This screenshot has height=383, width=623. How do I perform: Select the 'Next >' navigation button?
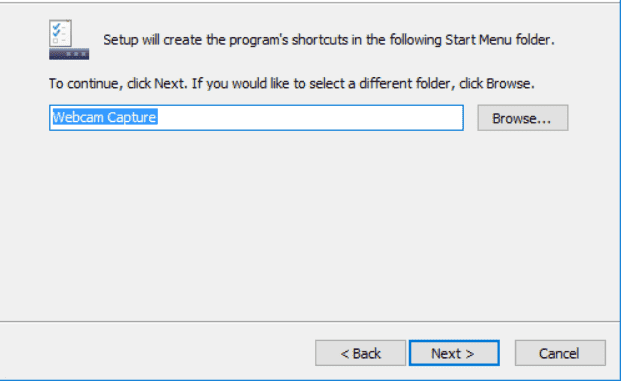pos(454,353)
